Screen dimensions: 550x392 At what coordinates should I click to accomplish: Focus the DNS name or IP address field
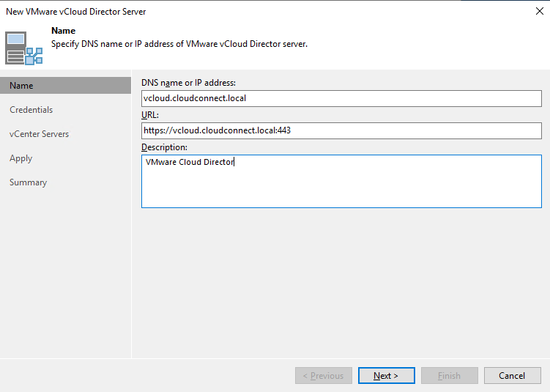click(x=341, y=99)
